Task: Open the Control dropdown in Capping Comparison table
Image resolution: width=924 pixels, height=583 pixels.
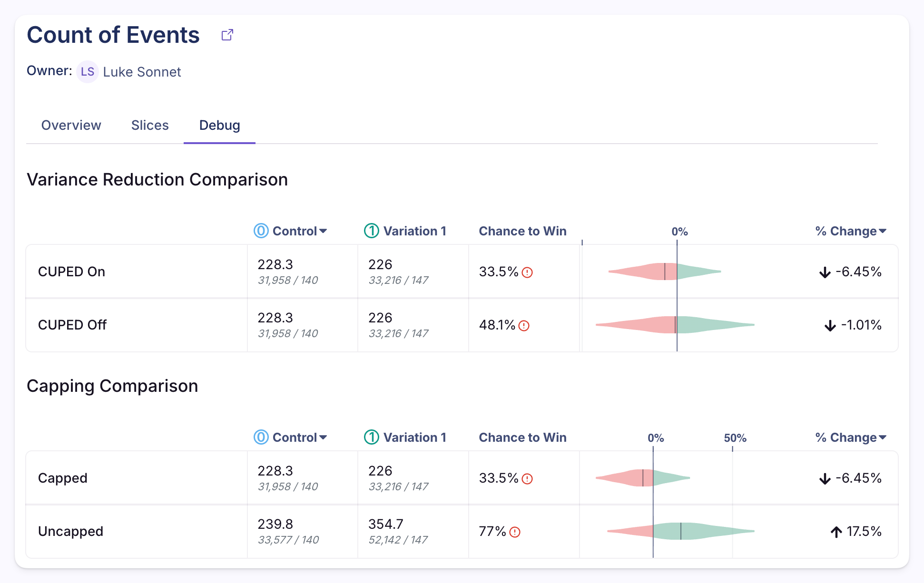Action: coord(324,437)
